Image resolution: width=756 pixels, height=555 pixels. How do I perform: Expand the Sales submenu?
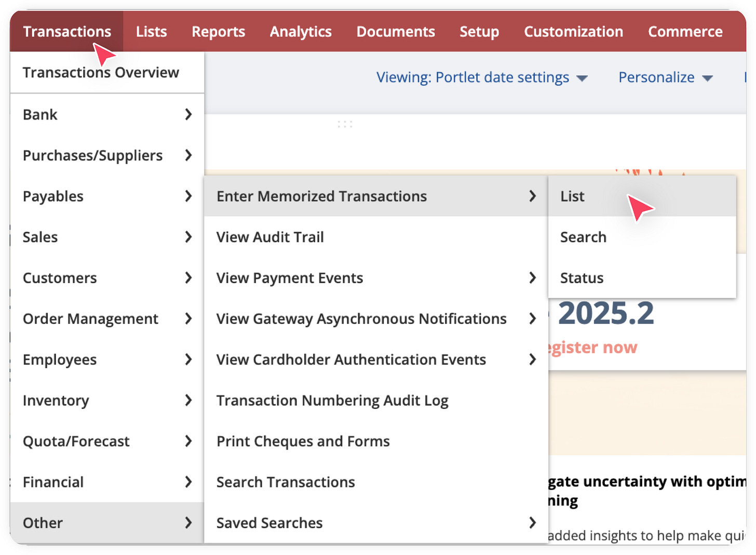point(107,237)
